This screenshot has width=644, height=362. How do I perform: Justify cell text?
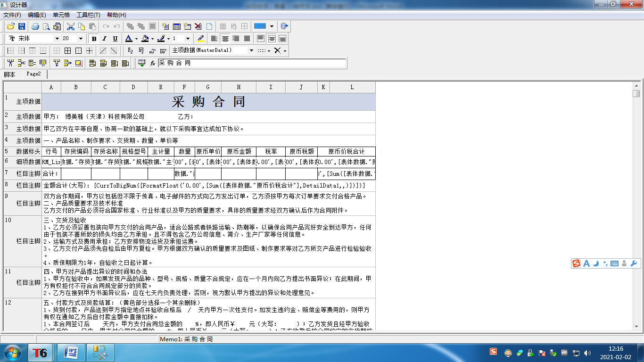pos(247,39)
